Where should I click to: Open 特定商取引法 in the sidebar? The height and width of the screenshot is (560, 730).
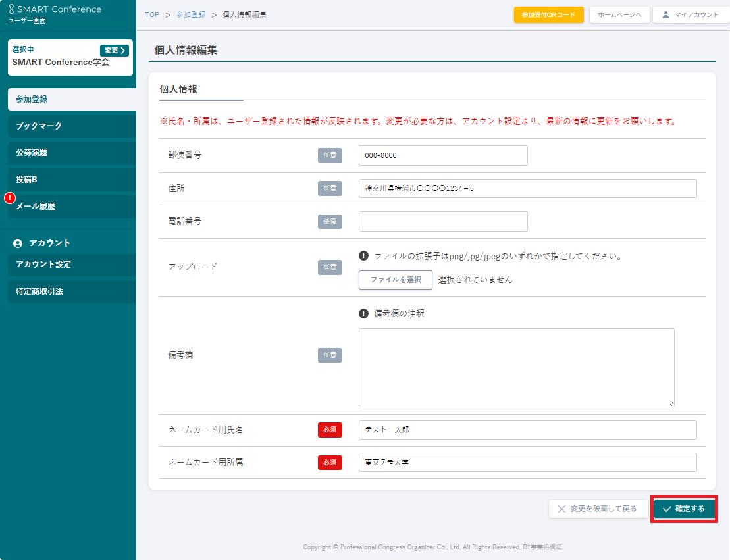68,292
